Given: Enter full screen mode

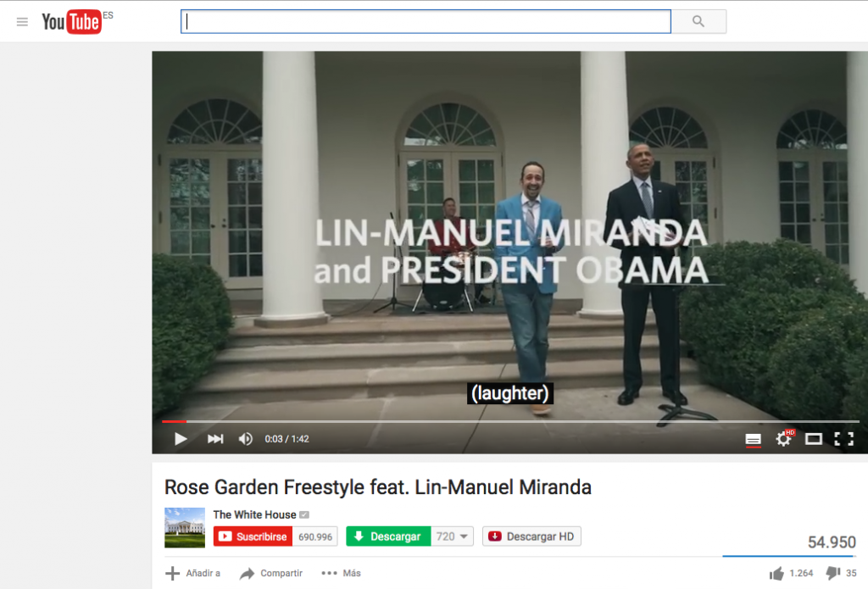Looking at the screenshot, I should [x=843, y=439].
